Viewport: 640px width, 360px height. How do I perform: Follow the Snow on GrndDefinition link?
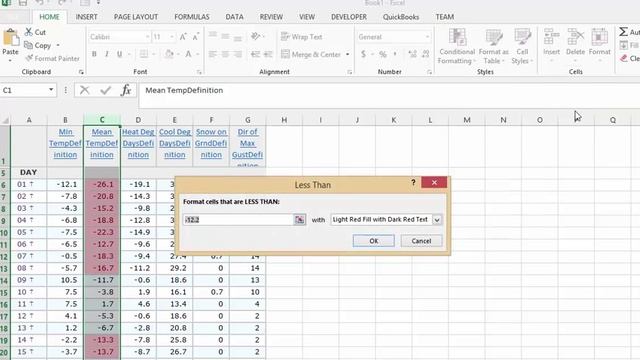pos(211,143)
